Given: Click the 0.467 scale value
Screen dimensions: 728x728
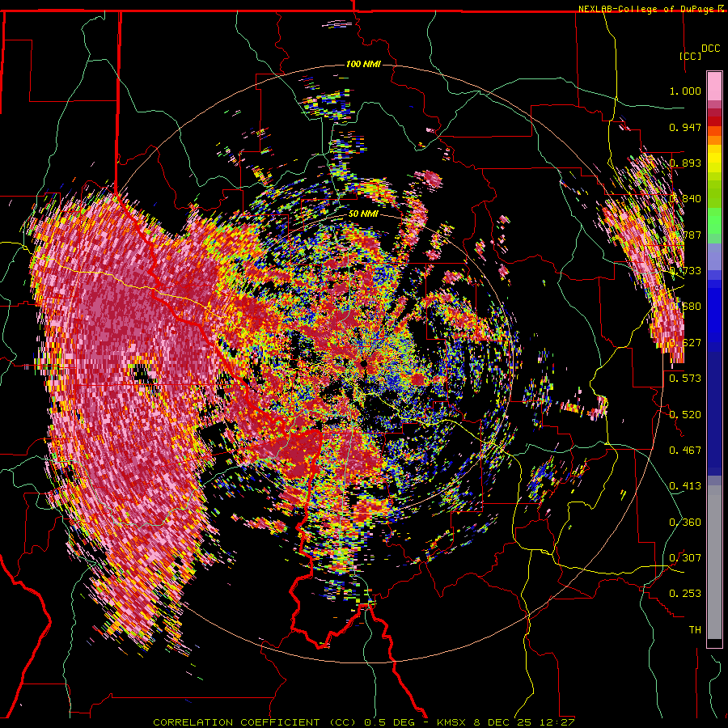Looking at the screenshot, I should coord(685,450).
